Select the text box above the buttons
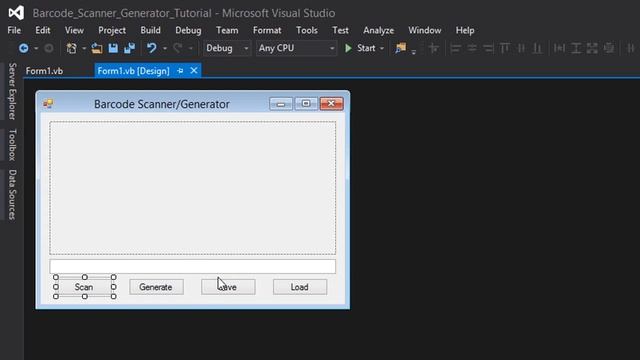The height and width of the screenshot is (360, 640). pyautogui.click(x=193, y=266)
